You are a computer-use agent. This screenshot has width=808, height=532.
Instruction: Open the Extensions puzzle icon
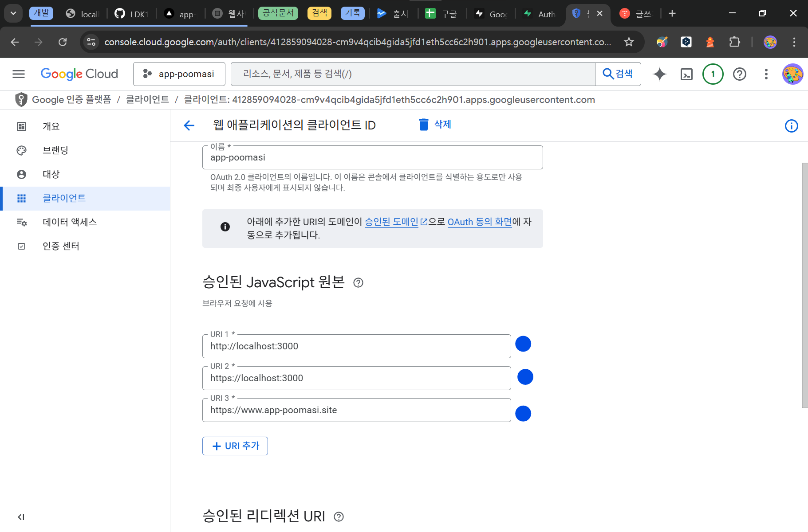[x=735, y=42]
